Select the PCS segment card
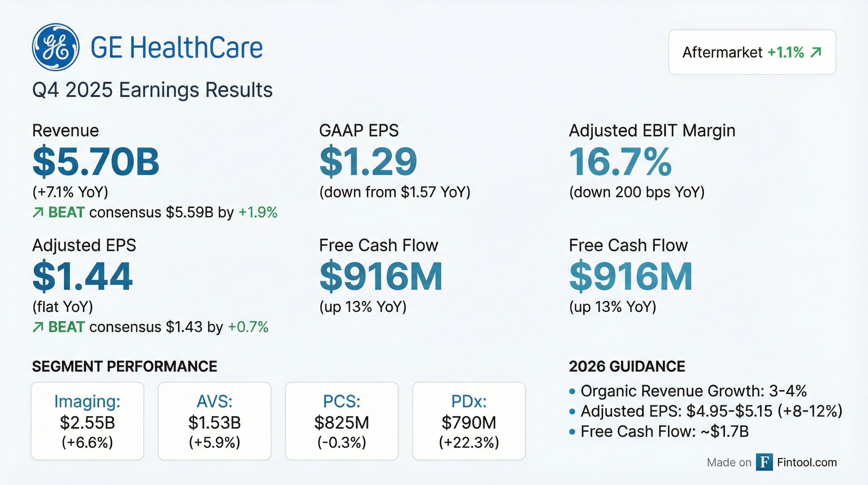The height and width of the screenshot is (485, 868). [x=342, y=421]
